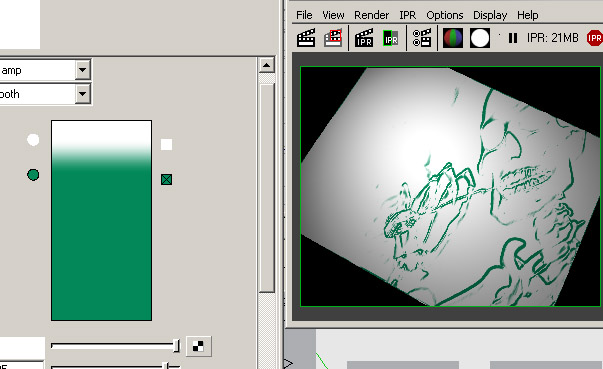Open the View menu in Render View

click(333, 15)
